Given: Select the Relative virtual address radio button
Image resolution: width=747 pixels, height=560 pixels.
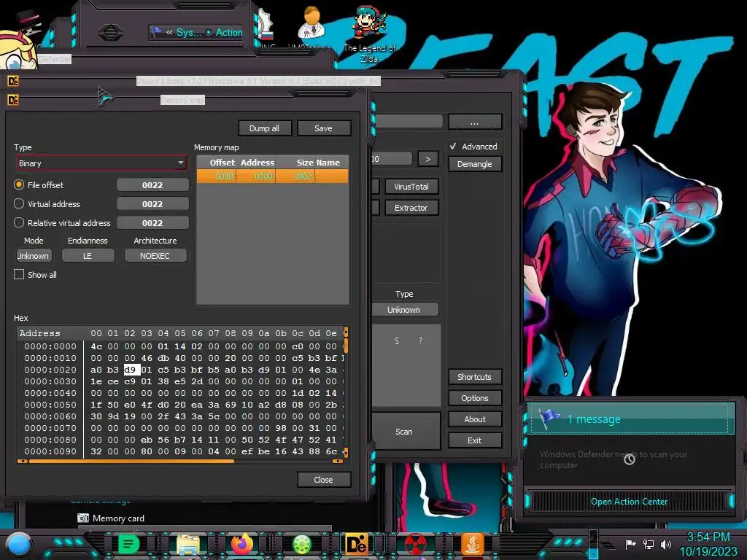Looking at the screenshot, I should pos(19,223).
